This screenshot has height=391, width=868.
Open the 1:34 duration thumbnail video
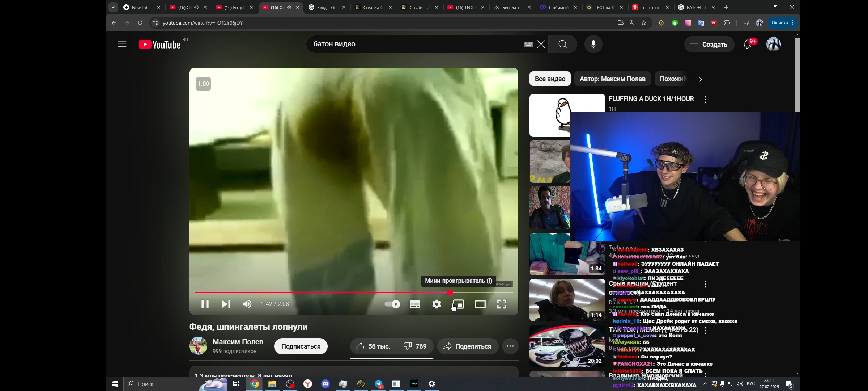point(567,254)
